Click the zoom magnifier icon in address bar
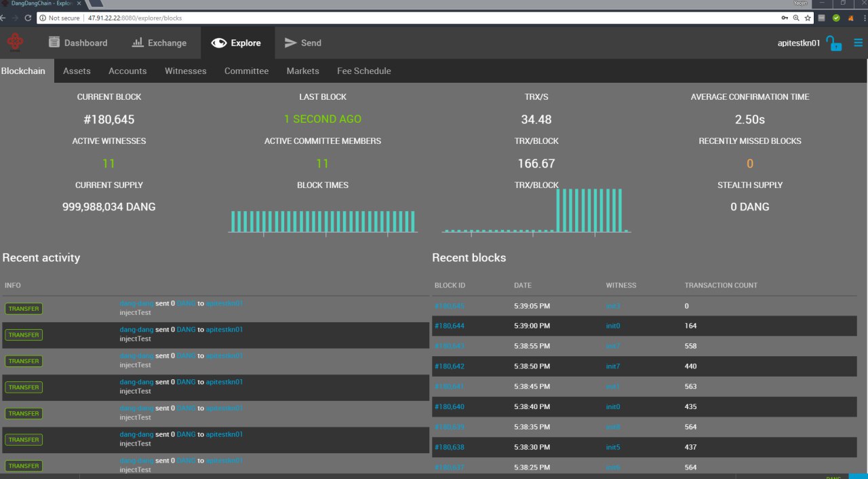868x479 pixels. point(797,18)
